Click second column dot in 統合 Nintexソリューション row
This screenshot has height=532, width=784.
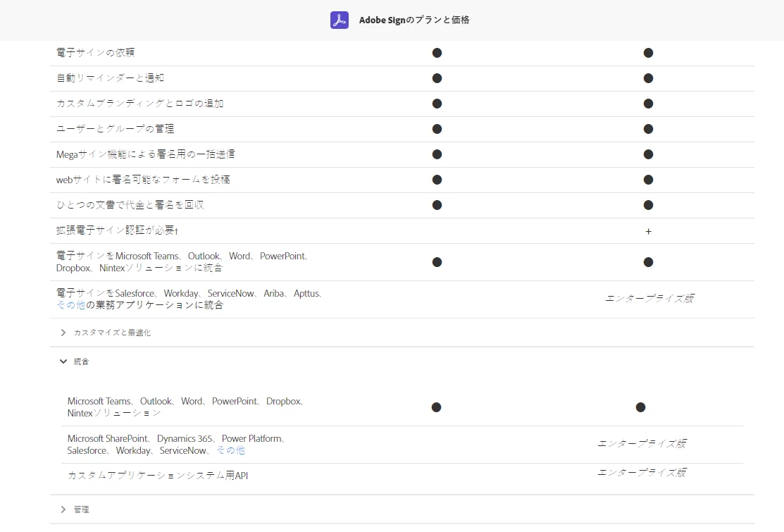coord(640,407)
